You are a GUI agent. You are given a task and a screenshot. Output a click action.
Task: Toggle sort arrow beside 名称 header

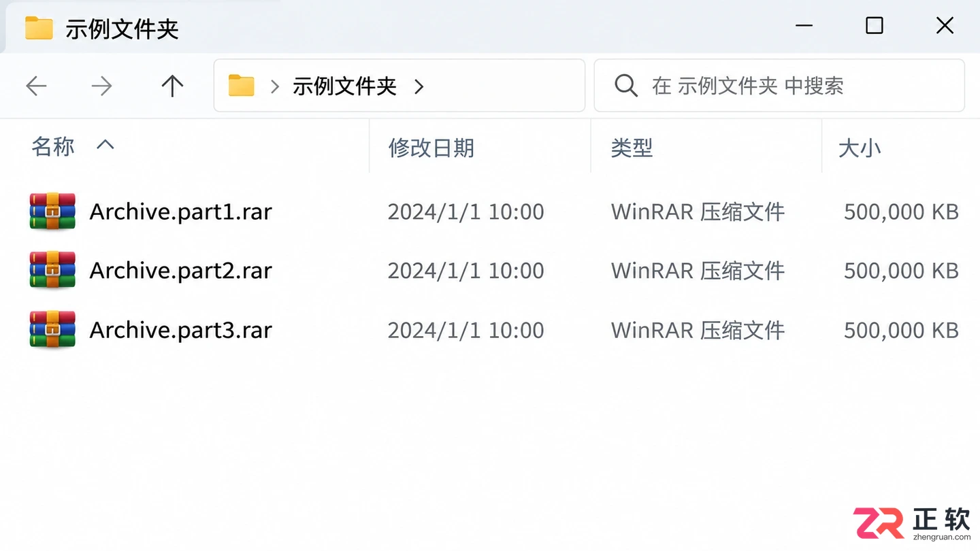105,144
